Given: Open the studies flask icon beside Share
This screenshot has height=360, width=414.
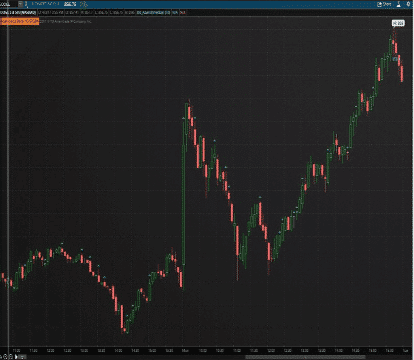Looking at the screenshot, I should [399, 4].
